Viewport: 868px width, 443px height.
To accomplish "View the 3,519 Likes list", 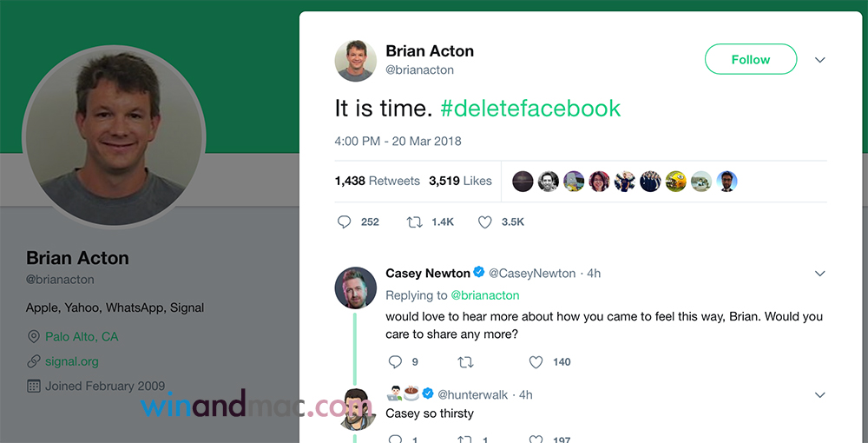I will point(460,182).
